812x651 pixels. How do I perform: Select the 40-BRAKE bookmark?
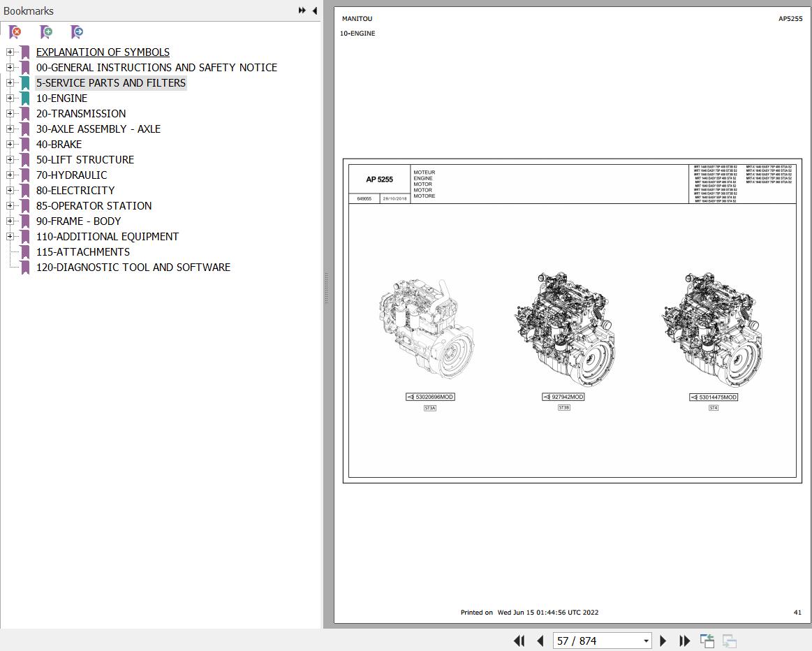[59, 144]
